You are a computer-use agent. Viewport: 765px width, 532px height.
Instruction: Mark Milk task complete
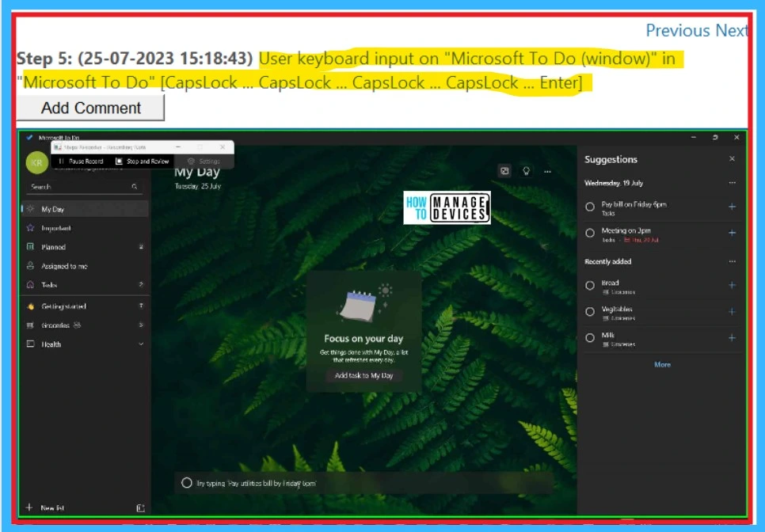pyautogui.click(x=590, y=338)
